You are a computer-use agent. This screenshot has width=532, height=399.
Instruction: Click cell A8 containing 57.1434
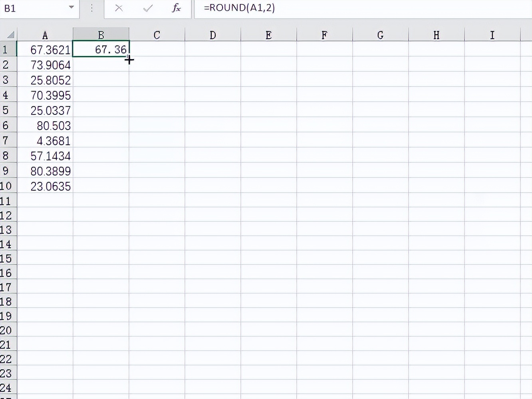[x=45, y=155]
